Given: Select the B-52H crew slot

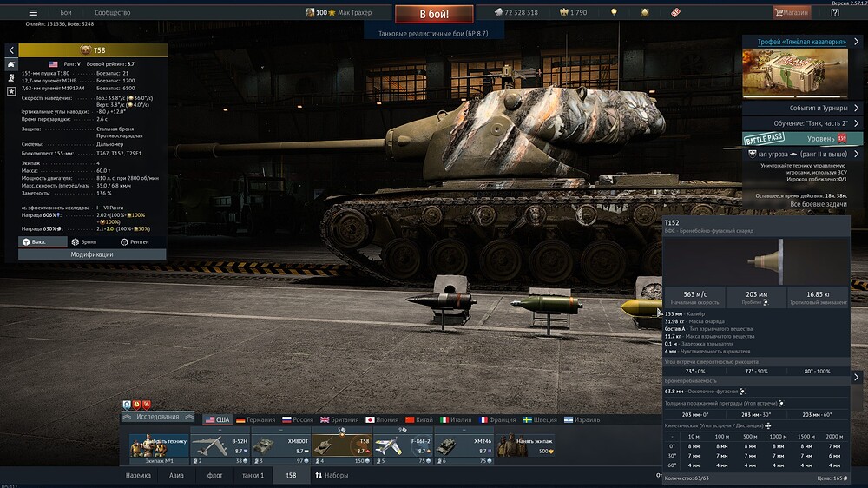Looking at the screenshot, I should point(220,446).
